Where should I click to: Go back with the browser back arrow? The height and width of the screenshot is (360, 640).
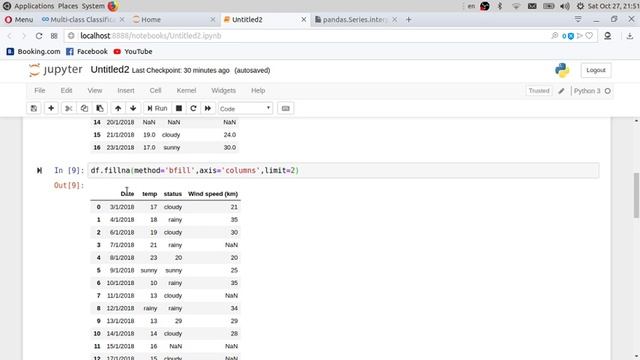(x=10, y=36)
